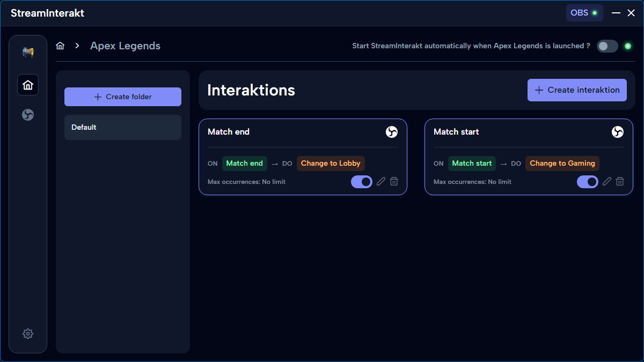Click the green Match start trigger tag
The image size is (644, 362).
pos(472,164)
